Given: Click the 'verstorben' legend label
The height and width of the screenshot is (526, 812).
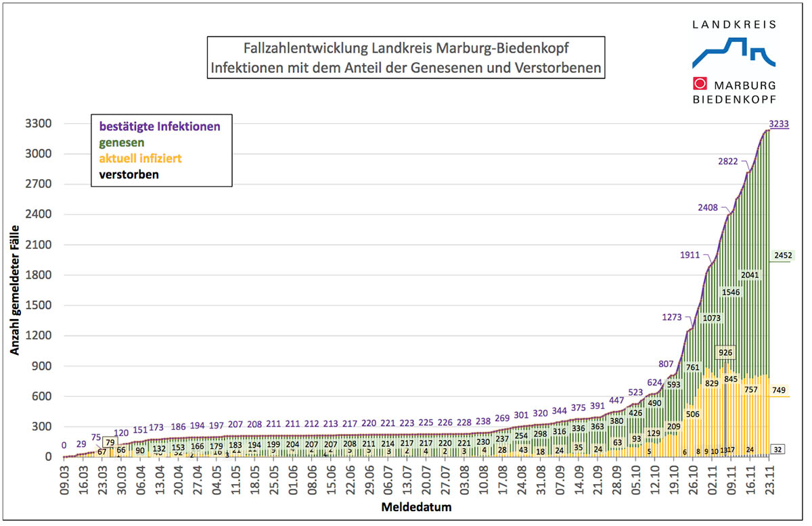Looking at the screenshot, I should [x=129, y=175].
